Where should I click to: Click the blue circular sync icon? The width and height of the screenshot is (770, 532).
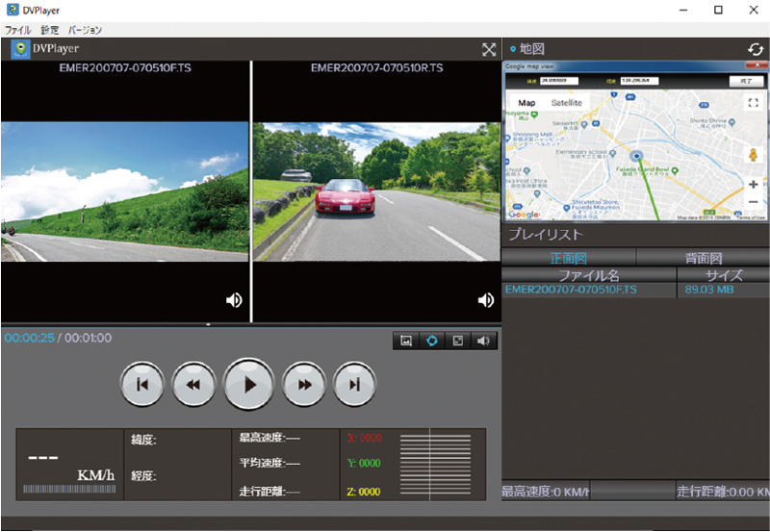point(432,341)
